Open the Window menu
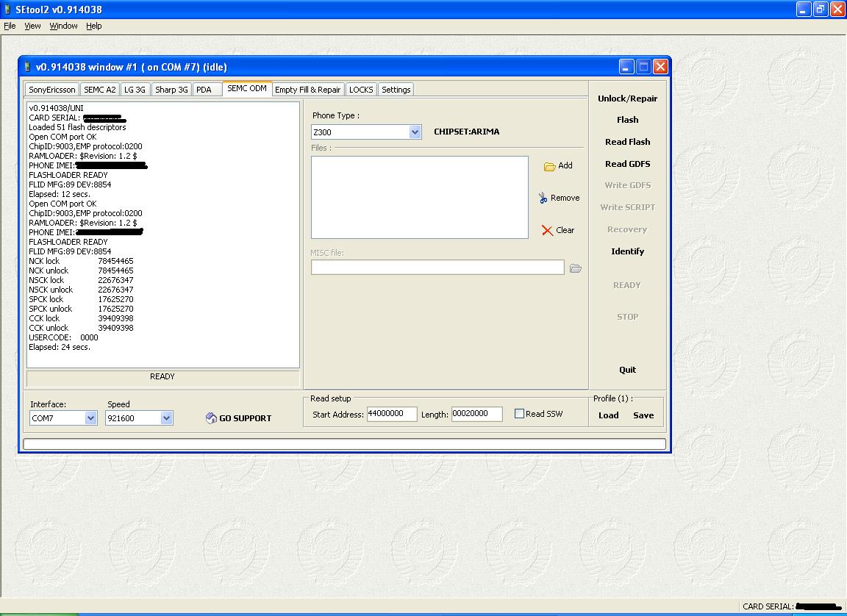Image resolution: width=847 pixels, height=616 pixels. pyautogui.click(x=63, y=26)
